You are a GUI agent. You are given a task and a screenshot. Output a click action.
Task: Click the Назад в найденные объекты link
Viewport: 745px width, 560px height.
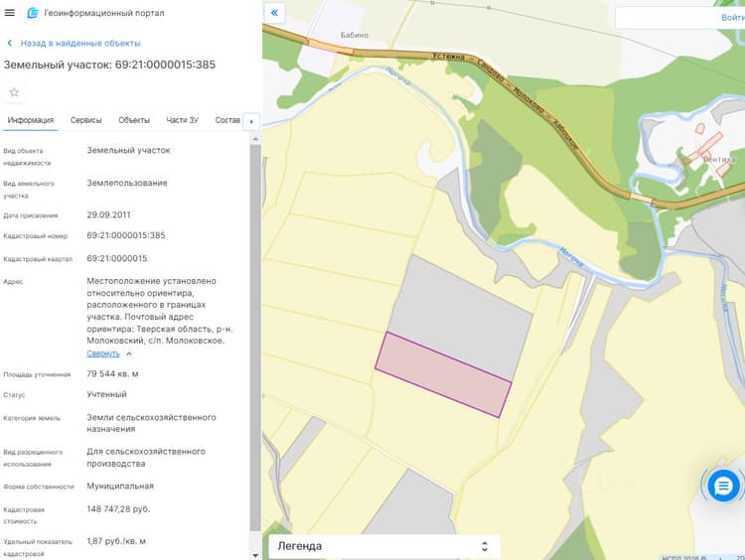pos(80,44)
